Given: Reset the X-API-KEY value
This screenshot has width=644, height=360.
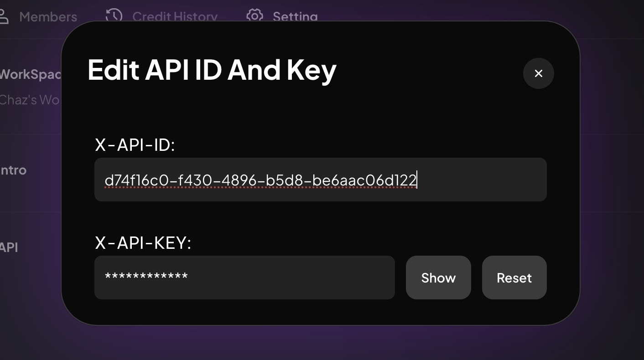Looking at the screenshot, I should click(x=514, y=278).
